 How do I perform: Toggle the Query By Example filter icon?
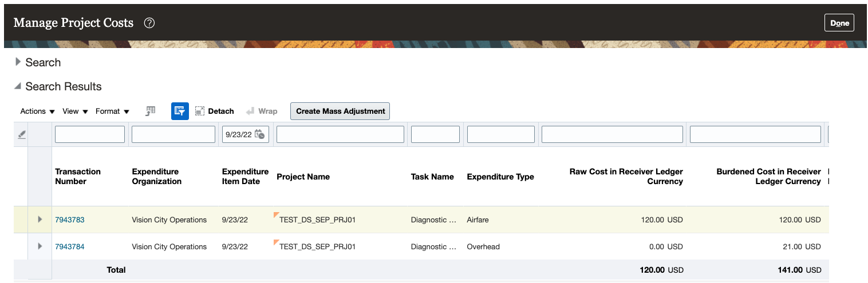click(x=180, y=111)
